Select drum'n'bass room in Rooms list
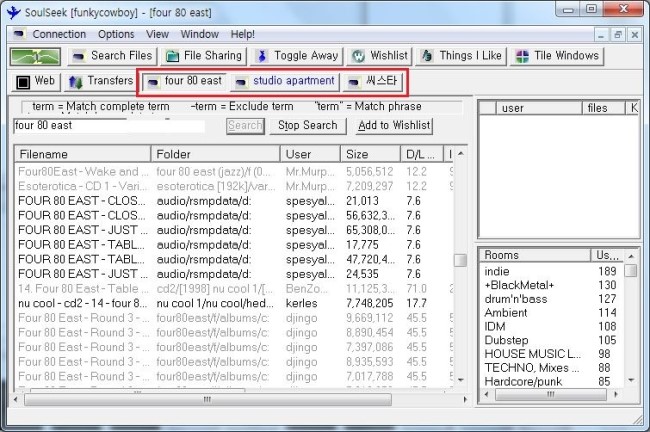Screen dimensions: 650x432 [x=518, y=299]
